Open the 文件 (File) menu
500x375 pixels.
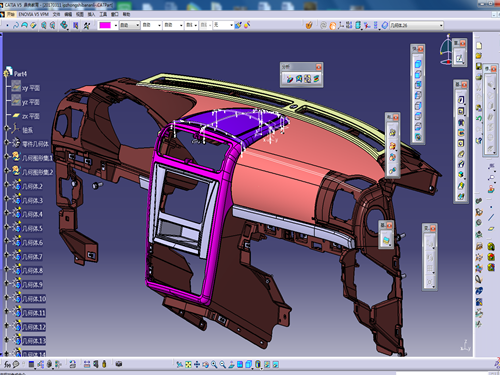[56, 14]
